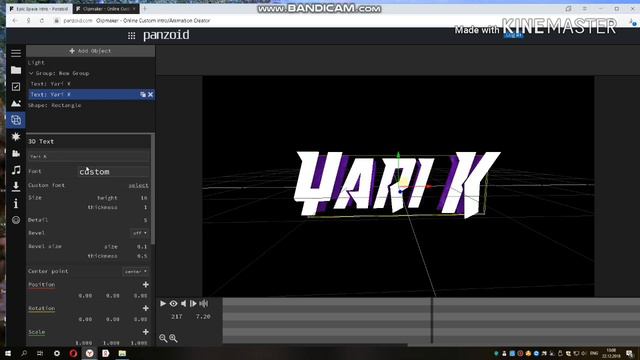The width and height of the screenshot is (640, 360).
Task: Select the Light object in list
Action: pos(36,62)
